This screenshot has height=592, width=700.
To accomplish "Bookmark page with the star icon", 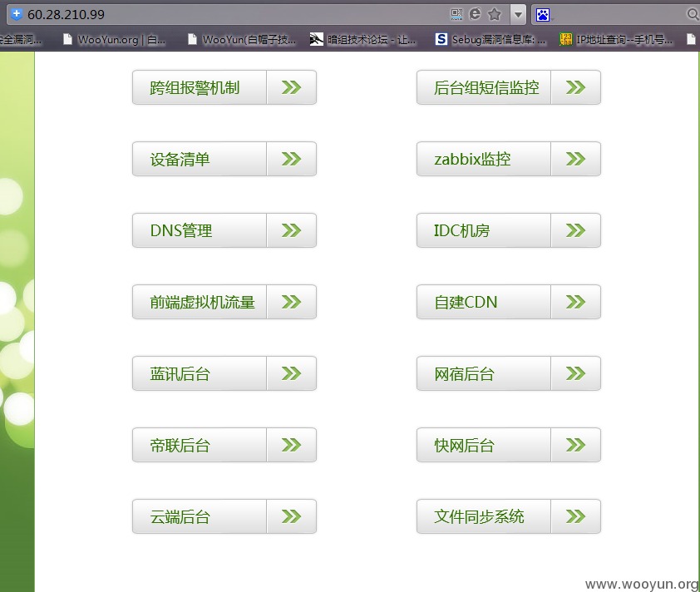I will click(494, 14).
